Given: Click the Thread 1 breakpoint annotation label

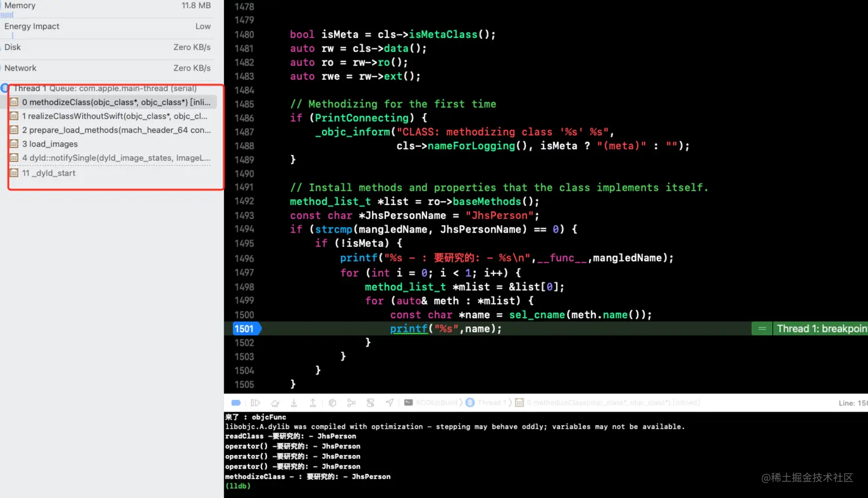Looking at the screenshot, I should click(x=821, y=329).
